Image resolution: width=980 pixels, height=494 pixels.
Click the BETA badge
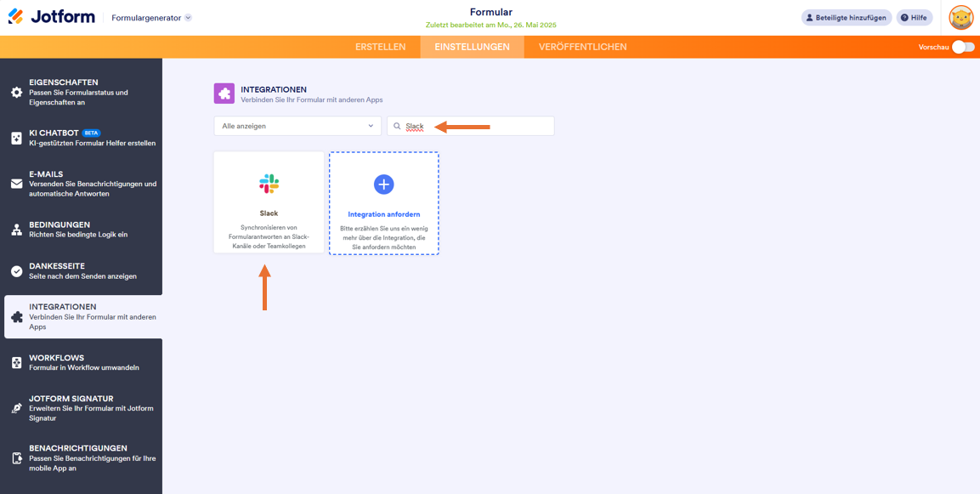pos(92,133)
